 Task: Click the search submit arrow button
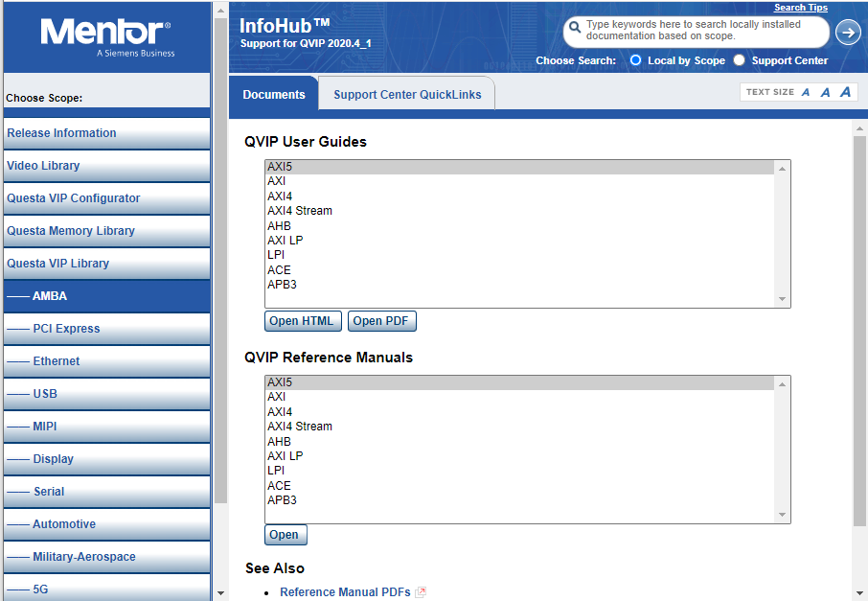coord(848,33)
